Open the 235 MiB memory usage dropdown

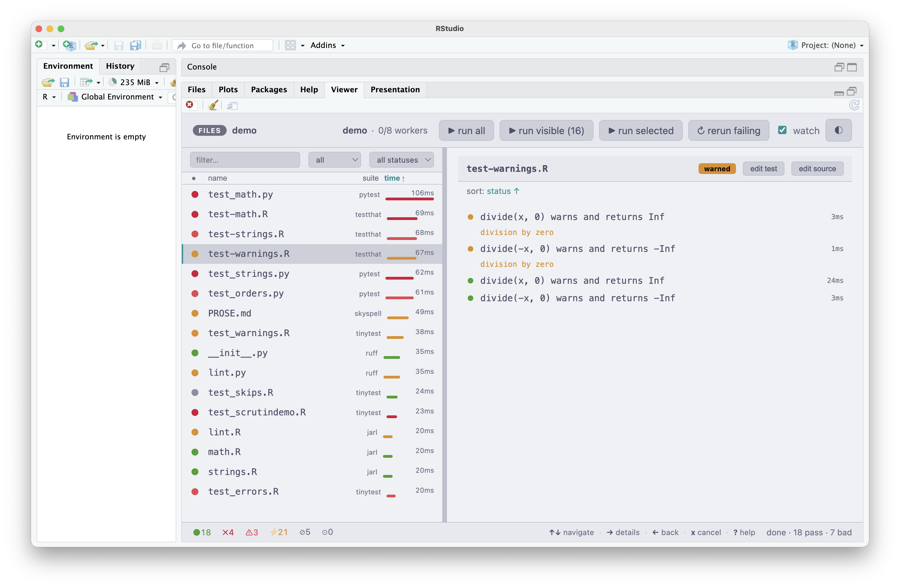pyautogui.click(x=133, y=82)
